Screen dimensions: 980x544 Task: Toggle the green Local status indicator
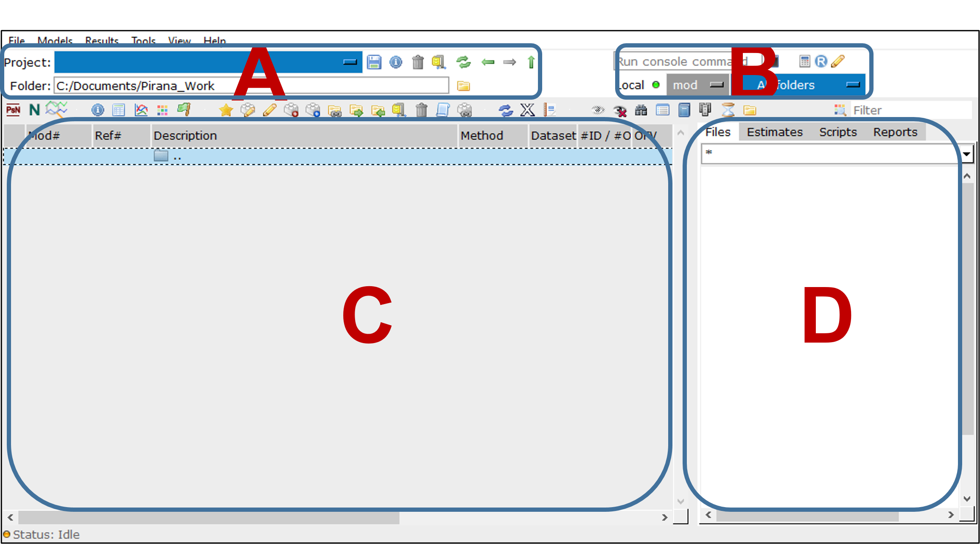pos(656,85)
